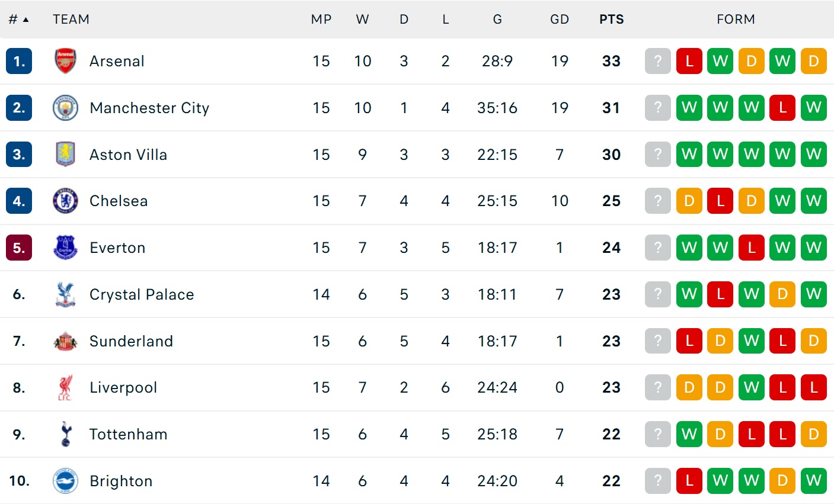The width and height of the screenshot is (834, 504).
Task: Sort standings by MP column header
Action: [321, 20]
